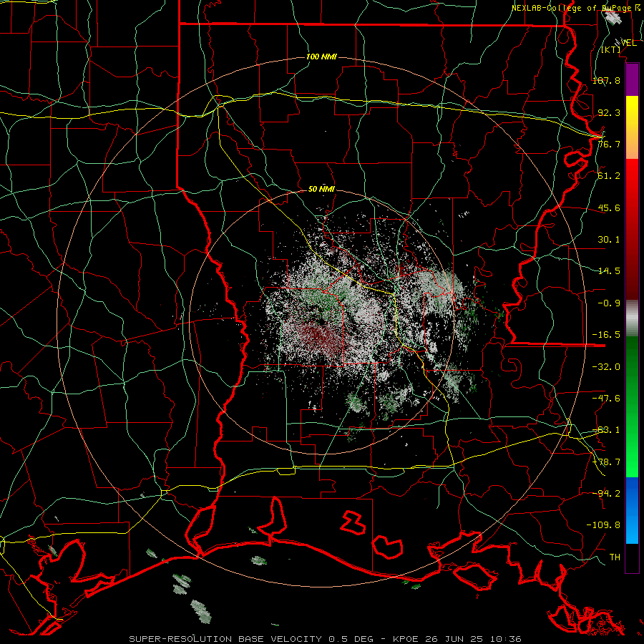This screenshot has width=644, height=644.
Task: Pick the purple segment of velocity color bar
Action: (x=632, y=79)
